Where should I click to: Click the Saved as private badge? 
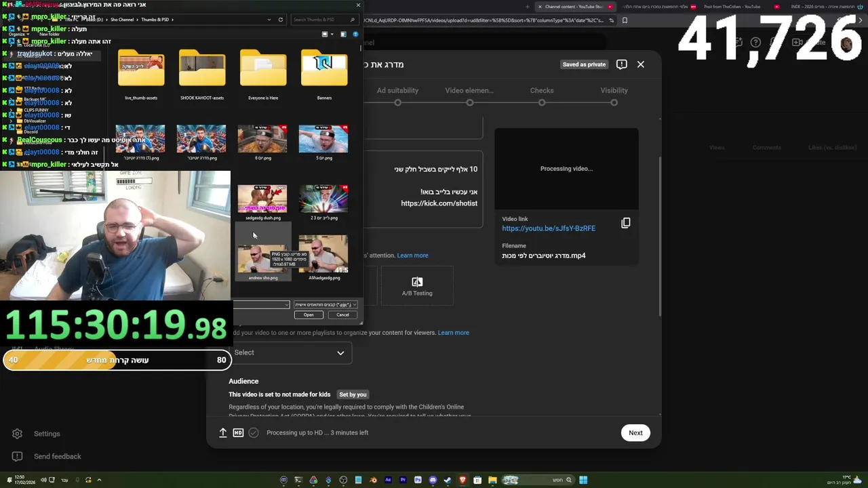click(584, 64)
